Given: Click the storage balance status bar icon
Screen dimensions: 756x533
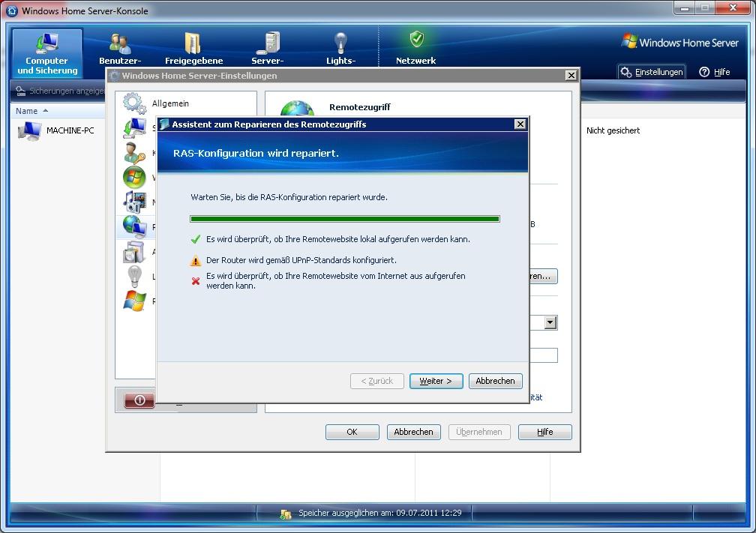Looking at the screenshot, I should (x=286, y=514).
